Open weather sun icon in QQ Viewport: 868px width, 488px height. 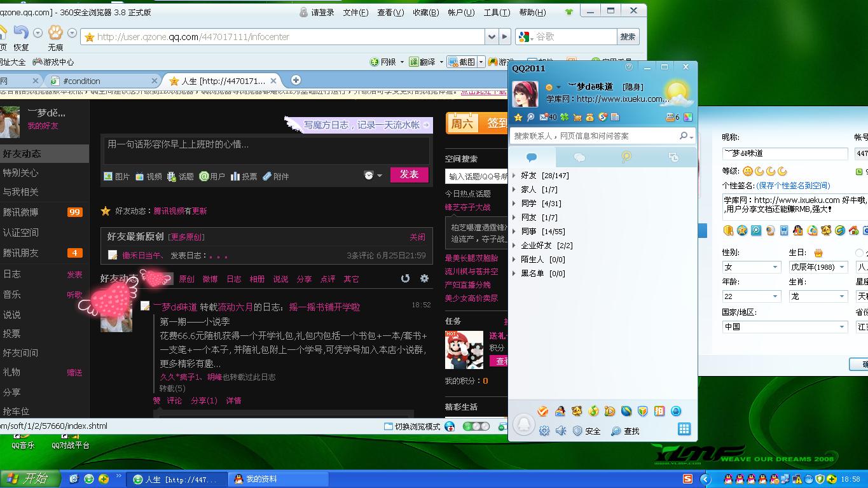[676, 94]
